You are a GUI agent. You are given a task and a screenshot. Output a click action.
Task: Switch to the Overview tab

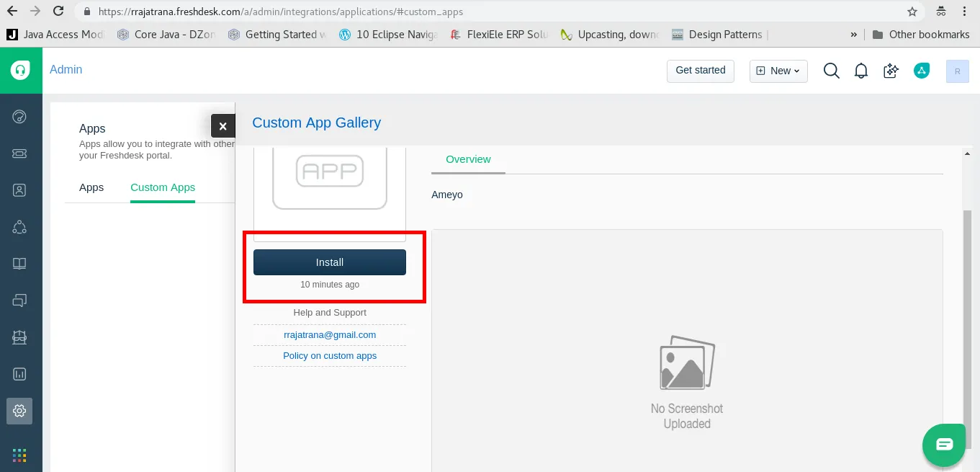(x=468, y=159)
